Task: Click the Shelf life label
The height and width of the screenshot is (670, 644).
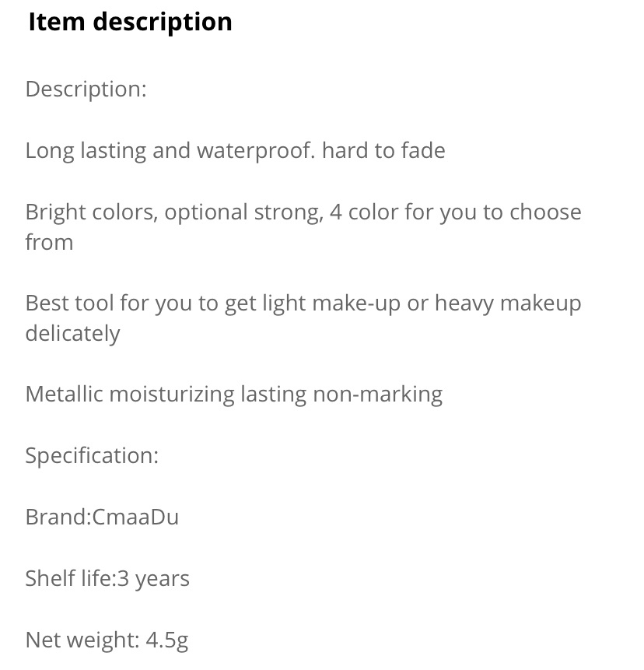Action: click(70, 578)
